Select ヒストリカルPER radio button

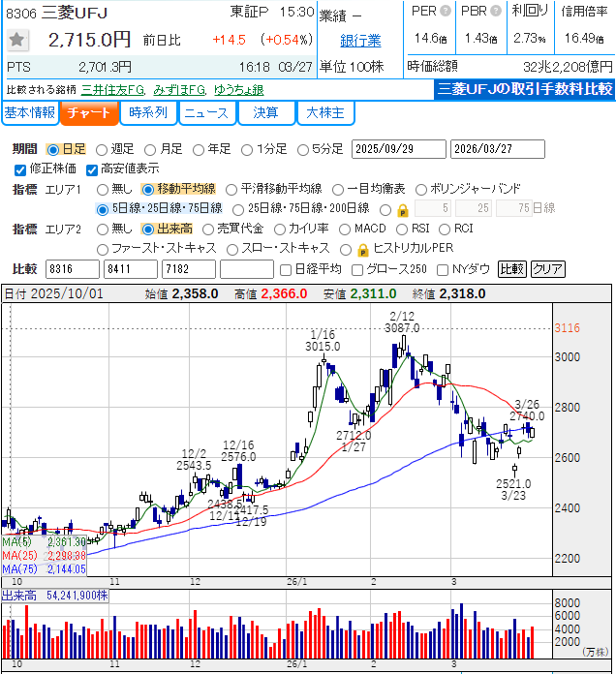pos(346,249)
